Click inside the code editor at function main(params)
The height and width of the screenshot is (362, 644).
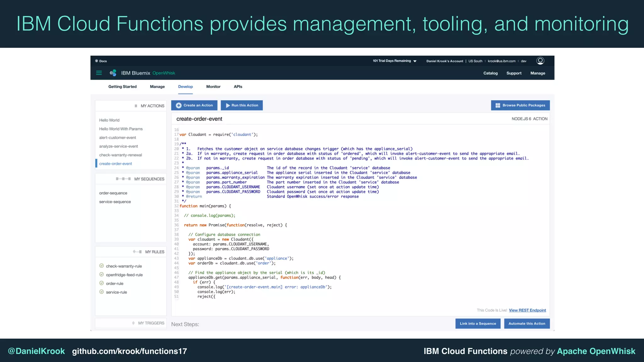click(205, 206)
